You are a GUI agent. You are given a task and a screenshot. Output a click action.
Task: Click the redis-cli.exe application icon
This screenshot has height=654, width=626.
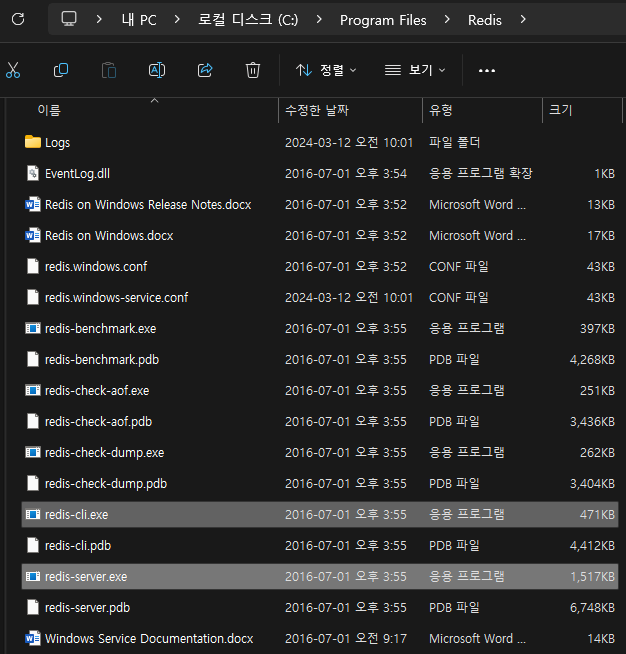(x=33, y=514)
